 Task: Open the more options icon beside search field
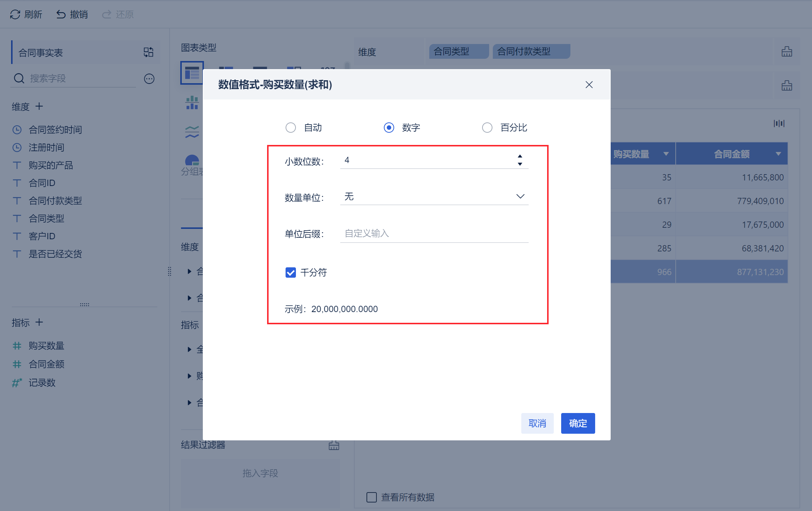point(149,78)
